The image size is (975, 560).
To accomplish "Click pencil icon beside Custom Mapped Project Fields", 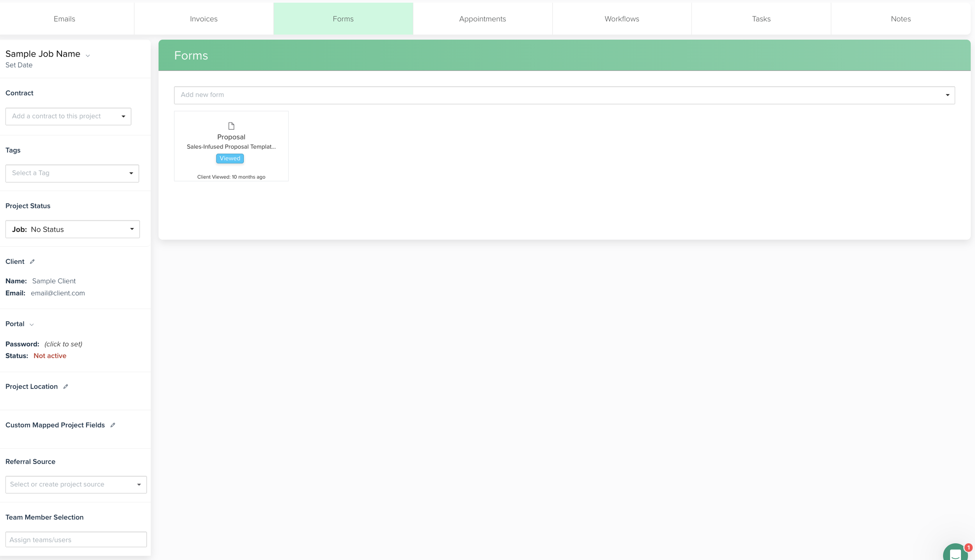I will (113, 425).
